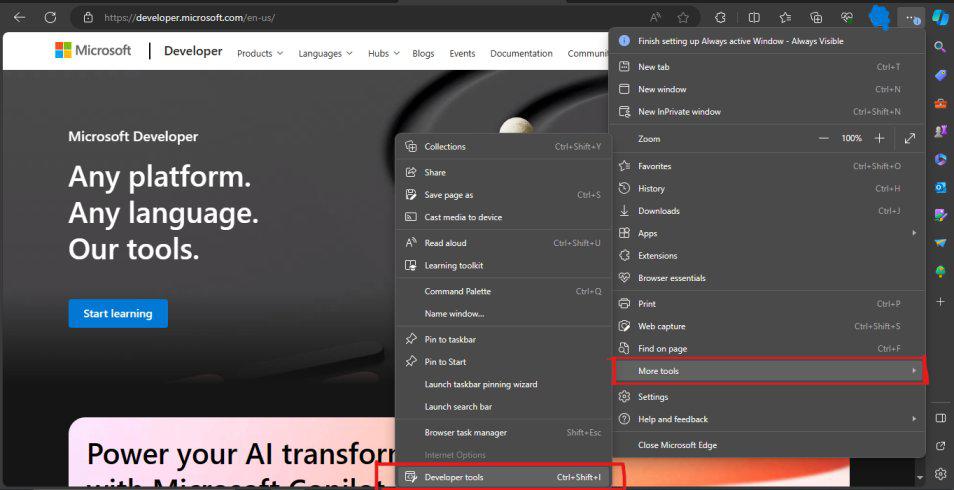The width and height of the screenshot is (954, 490).
Task: Click the Developer site title link
Action: pyautogui.click(x=193, y=51)
